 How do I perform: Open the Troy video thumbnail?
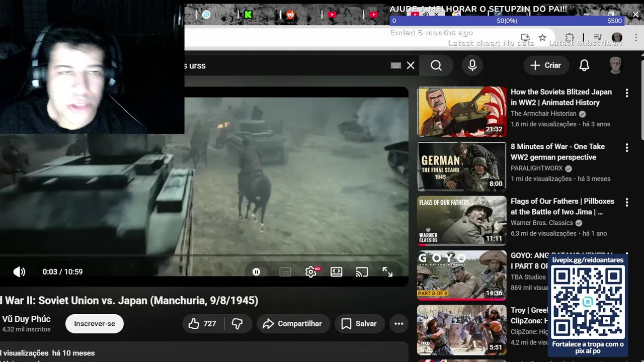pos(462,330)
